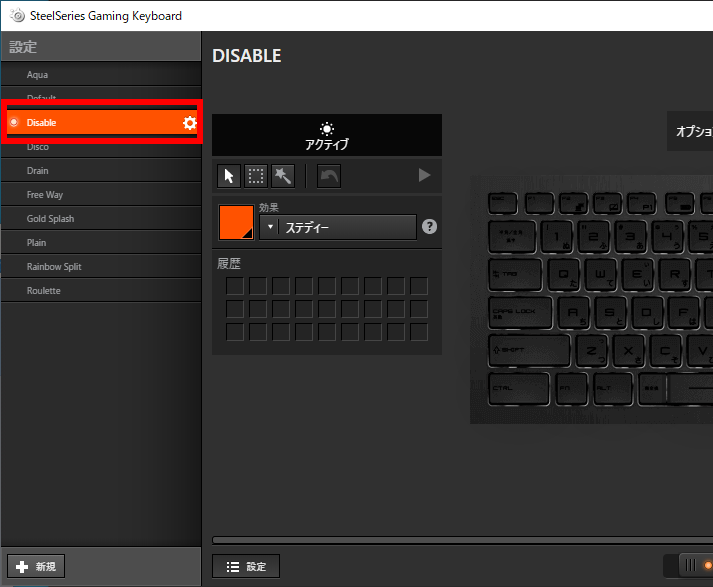Choose the Free Way profile
This screenshot has height=587, width=713.
(x=101, y=195)
